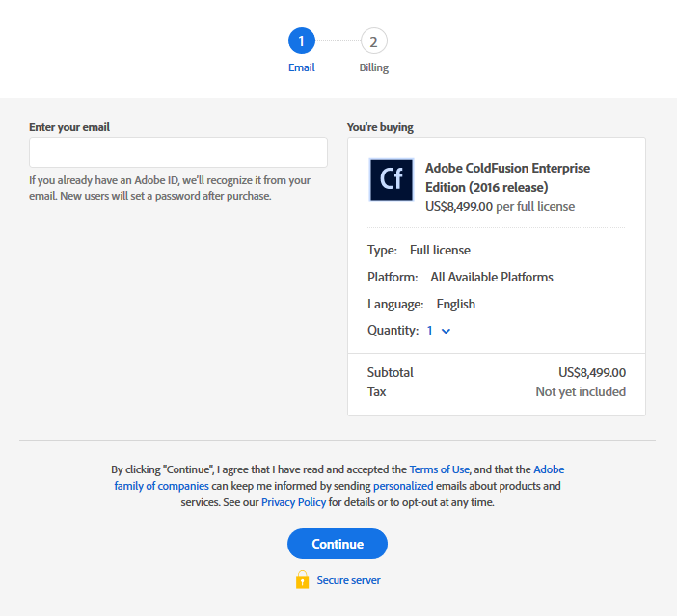Click the Adobe ID recognition help text
Screen dimensions: 677x616
coord(170,188)
